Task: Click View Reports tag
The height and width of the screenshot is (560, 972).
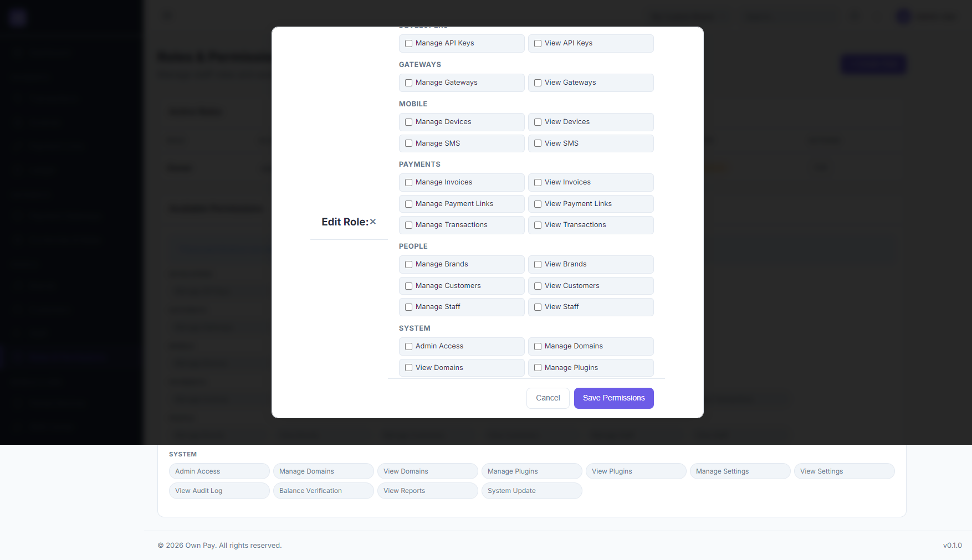Action: (428, 491)
